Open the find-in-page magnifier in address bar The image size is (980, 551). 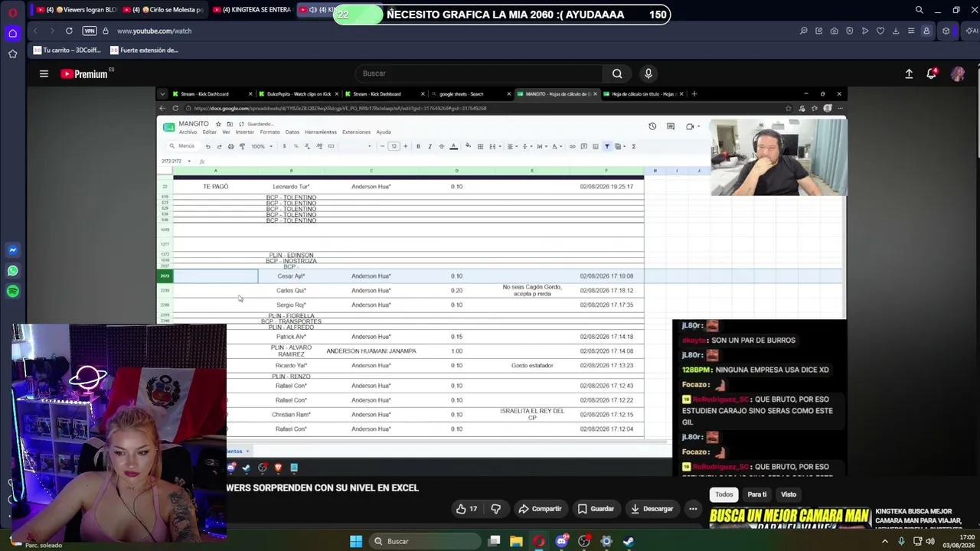click(x=803, y=31)
